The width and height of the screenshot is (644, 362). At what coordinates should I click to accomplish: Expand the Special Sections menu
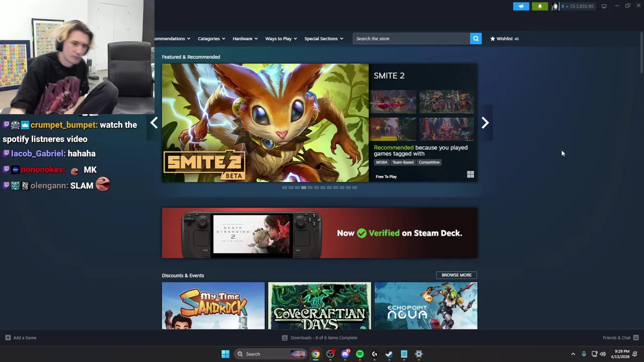[x=324, y=39]
